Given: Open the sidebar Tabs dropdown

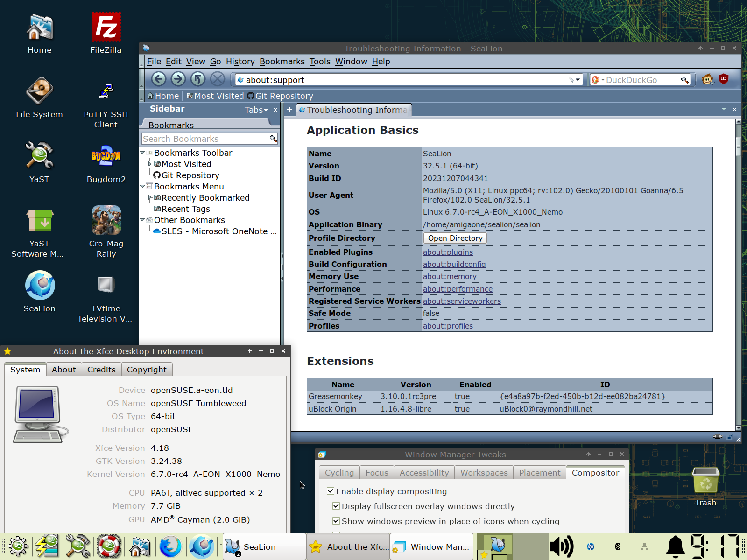Looking at the screenshot, I should pyautogui.click(x=256, y=110).
